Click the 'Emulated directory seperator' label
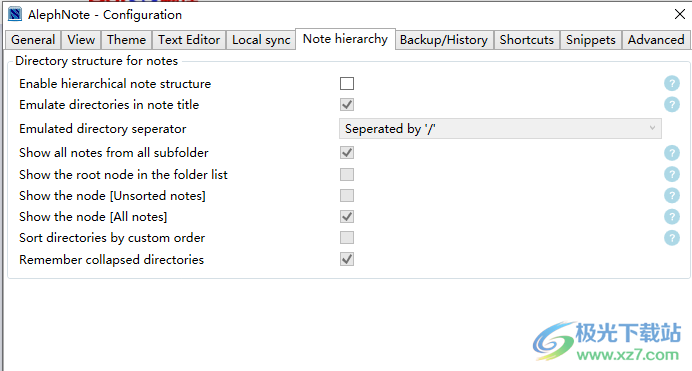Viewport: 692px width, 371px height. pyautogui.click(x=102, y=128)
